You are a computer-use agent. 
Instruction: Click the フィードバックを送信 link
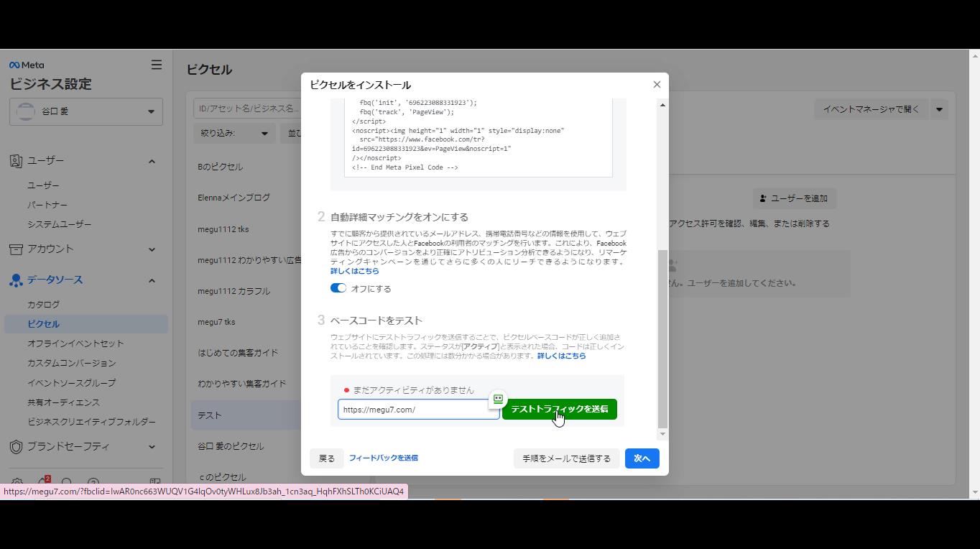tap(384, 458)
